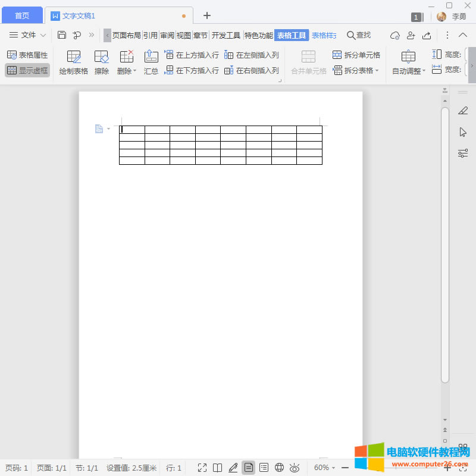Open the Split Table (拆分表格) dropdown

(356, 70)
